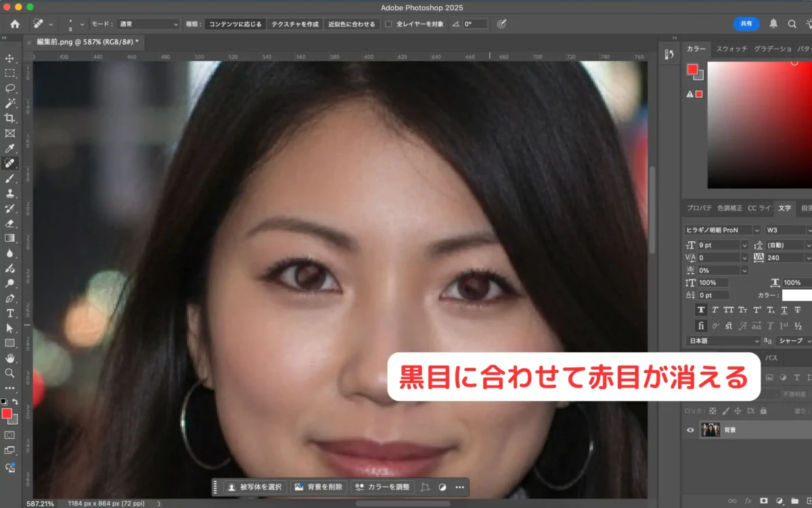Viewport: 812px width, 508px height.
Task: Toggle visibility of the 背景 layer
Action: click(690, 429)
